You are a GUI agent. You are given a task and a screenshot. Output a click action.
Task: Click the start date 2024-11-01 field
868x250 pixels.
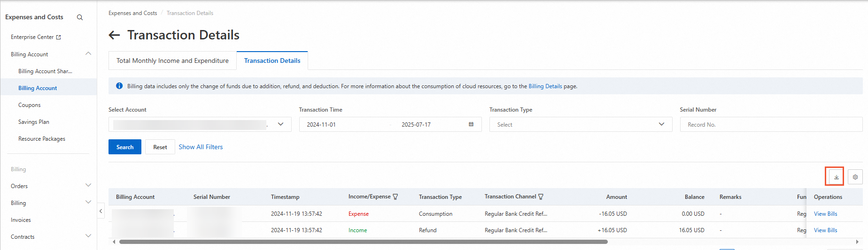(x=321, y=125)
